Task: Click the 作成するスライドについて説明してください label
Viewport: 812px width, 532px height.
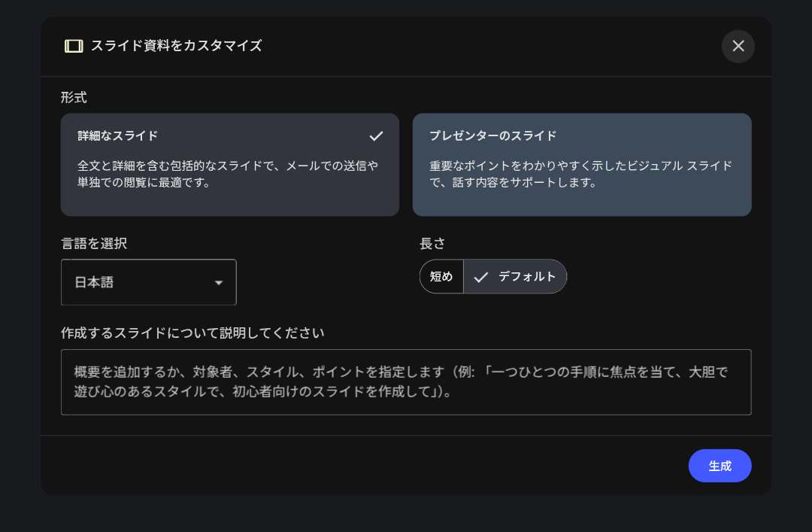Action: [x=192, y=333]
